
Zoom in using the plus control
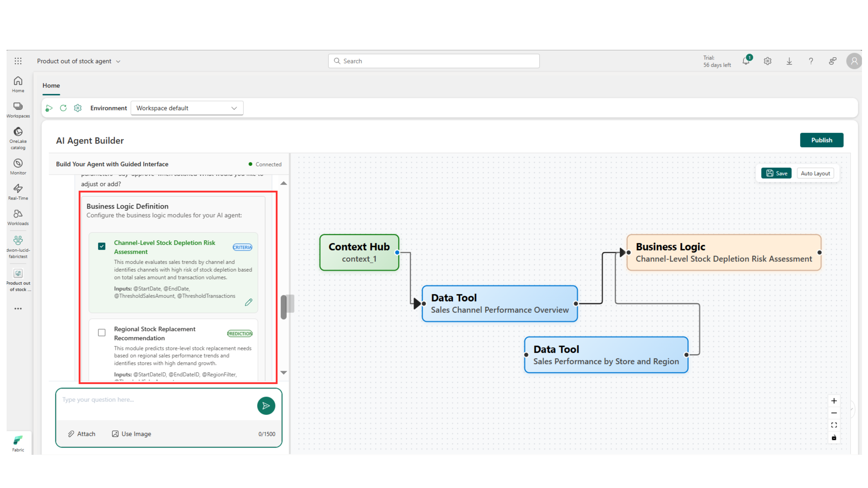pos(834,401)
